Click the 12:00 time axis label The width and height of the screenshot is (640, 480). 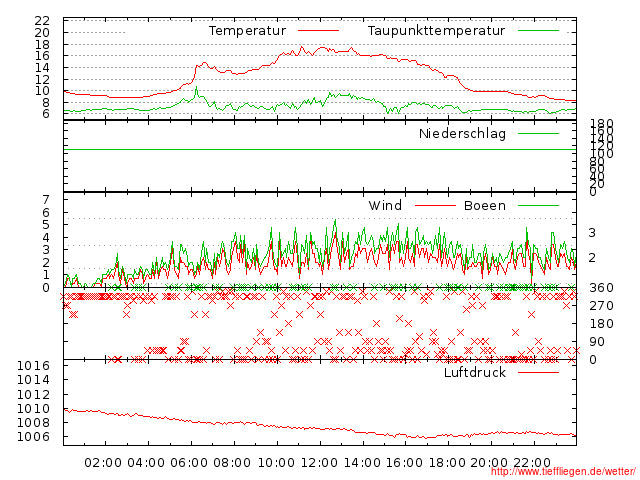(x=319, y=463)
